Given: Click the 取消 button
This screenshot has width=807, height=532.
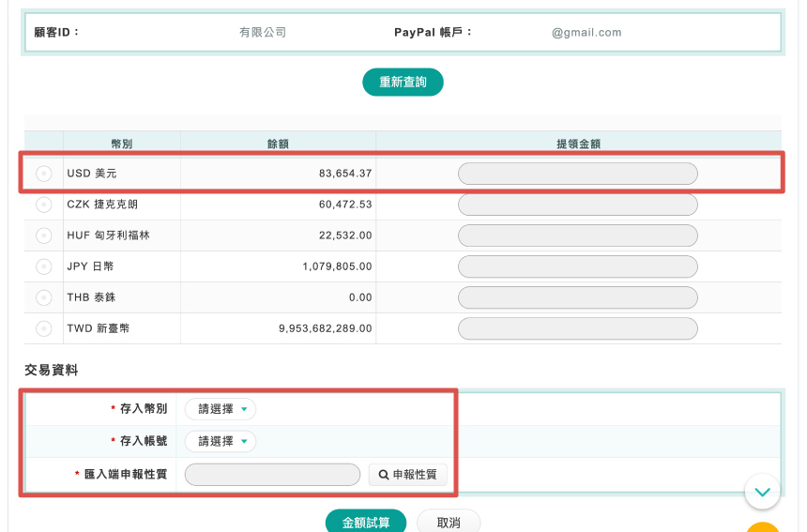Looking at the screenshot, I should (448, 522).
